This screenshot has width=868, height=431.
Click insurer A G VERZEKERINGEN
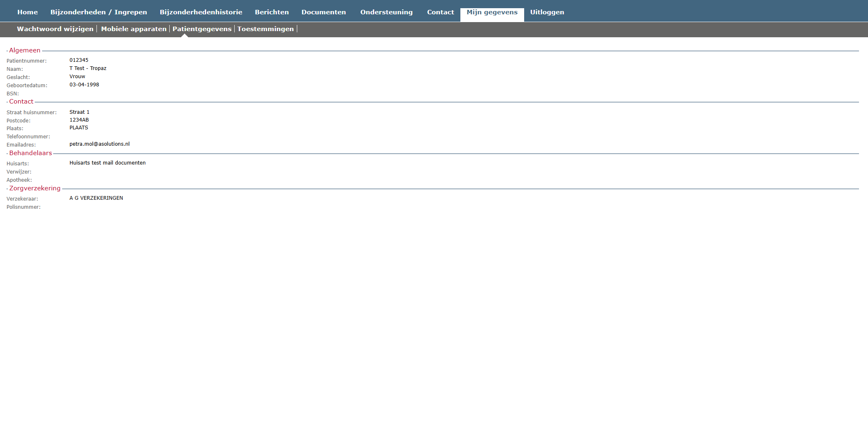click(96, 198)
